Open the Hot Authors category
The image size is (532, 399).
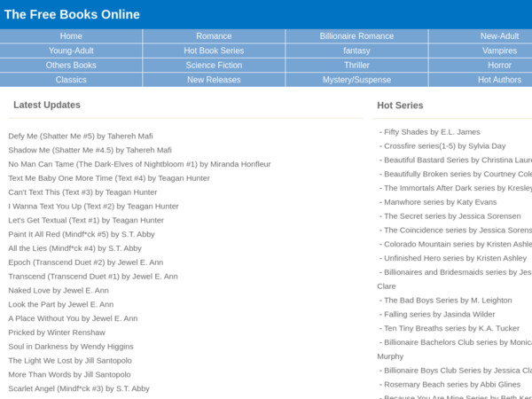(x=499, y=80)
